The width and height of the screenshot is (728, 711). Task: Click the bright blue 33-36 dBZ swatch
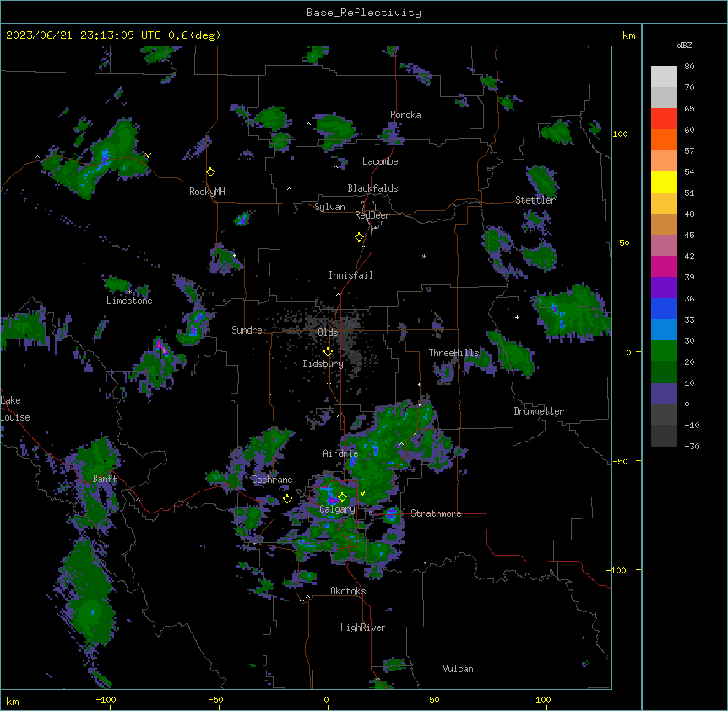click(664, 308)
